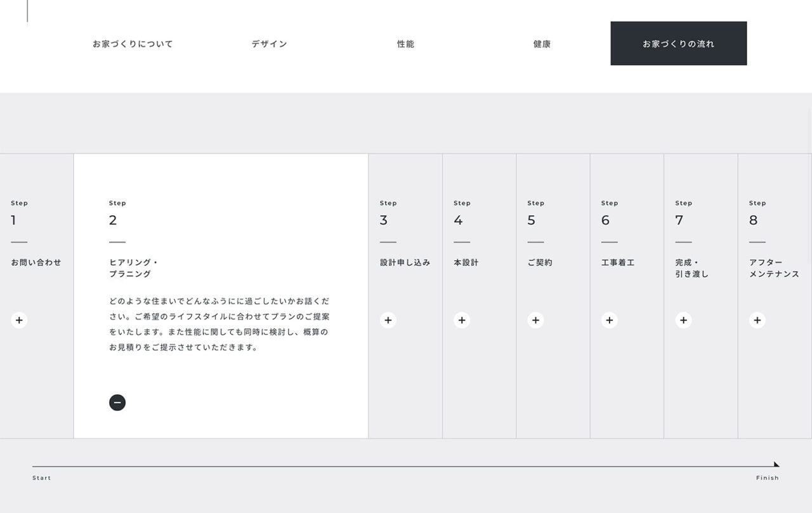This screenshot has height=513, width=812.
Task: Go to the 健康 tab
Action: coord(542,44)
